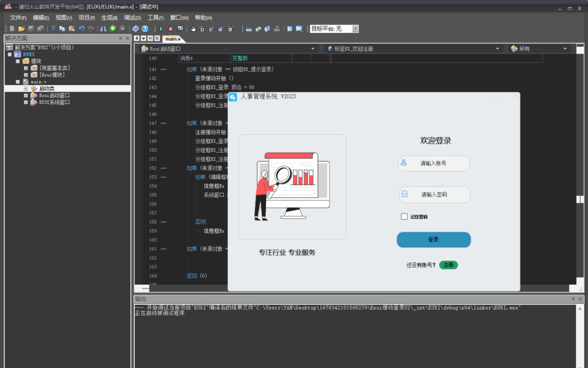The image size is (588, 368).
Task: Click the green 注册 register button
Action: tap(448, 265)
